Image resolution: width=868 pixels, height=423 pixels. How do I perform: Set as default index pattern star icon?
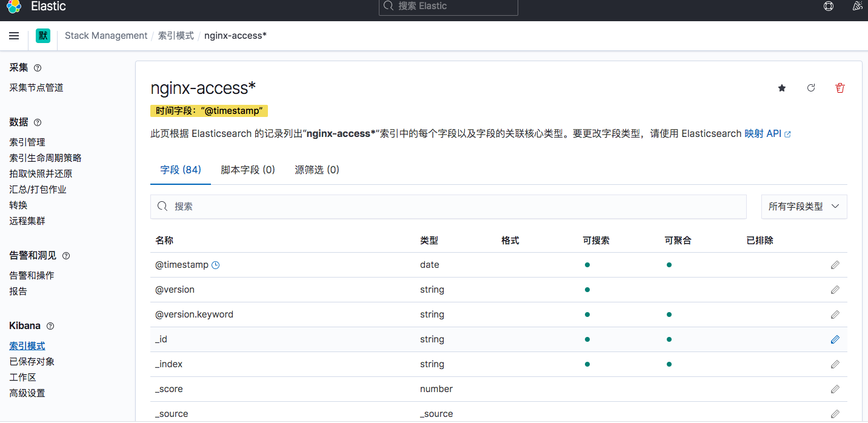(x=782, y=88)
